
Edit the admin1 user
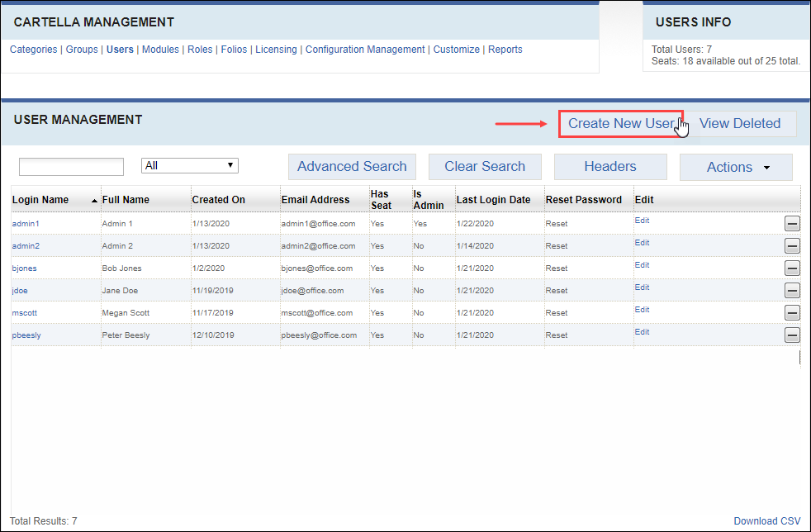[642, 221]
